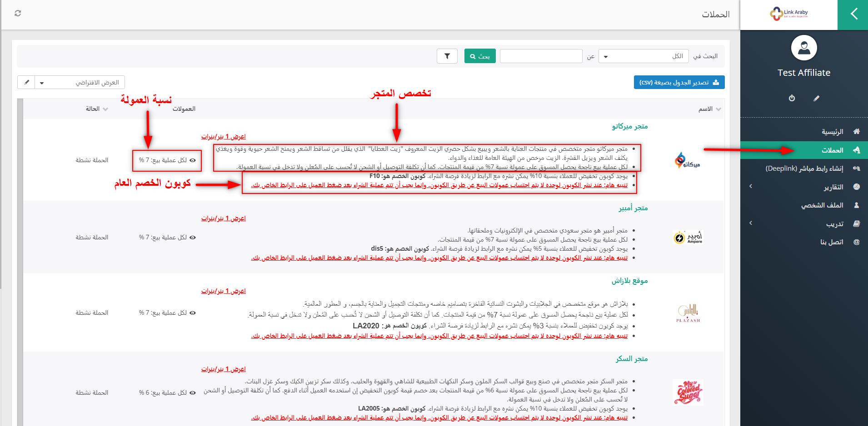
Task: Click the العمولات column header
Action: pos(184,109)
